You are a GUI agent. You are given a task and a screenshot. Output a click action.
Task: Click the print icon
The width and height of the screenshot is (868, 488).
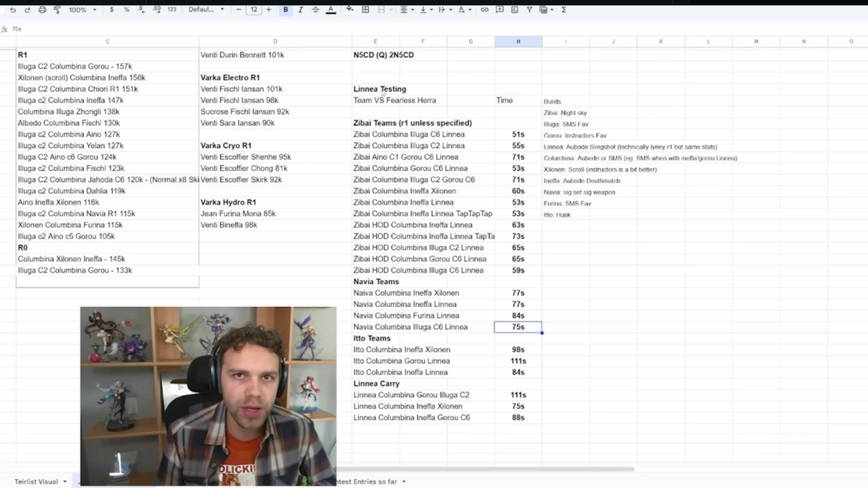click(x=42, y=10)
